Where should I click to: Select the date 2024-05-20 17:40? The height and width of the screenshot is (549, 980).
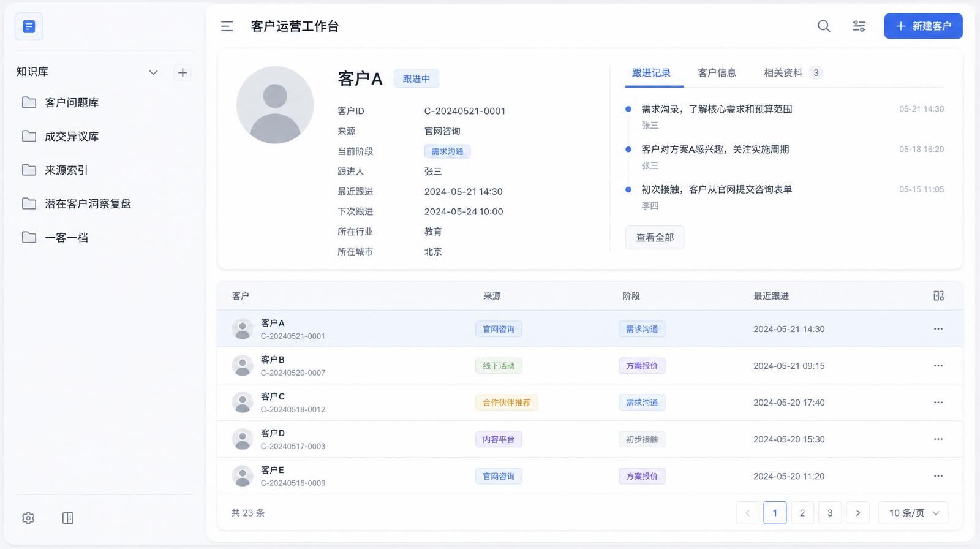(789, 403)
